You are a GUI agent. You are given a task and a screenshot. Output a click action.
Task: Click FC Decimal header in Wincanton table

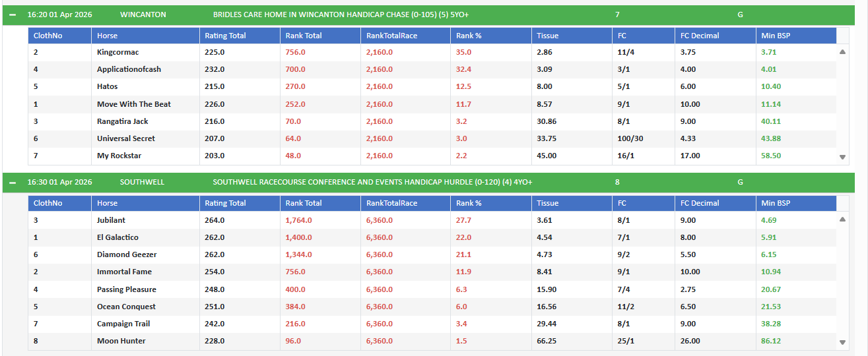click(x=700, y=36)
